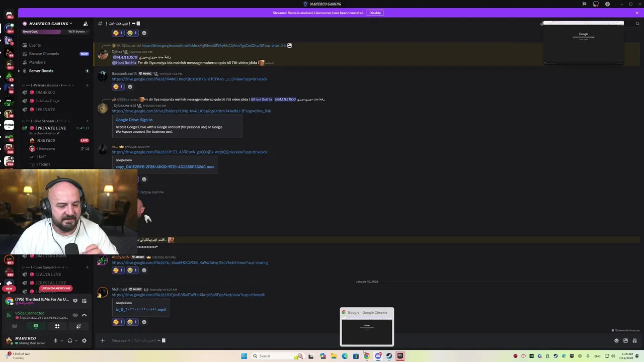Image resolution: width=644 pixels, height=362 pixels.
Task: Open the help icon in title bar
Action: click(607, 4)
